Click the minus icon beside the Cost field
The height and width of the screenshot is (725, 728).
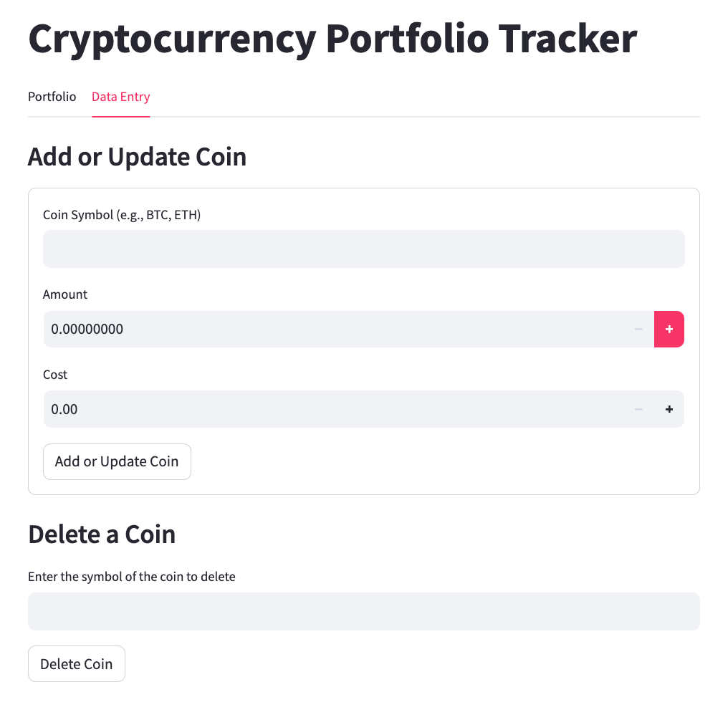pos(638,409)
